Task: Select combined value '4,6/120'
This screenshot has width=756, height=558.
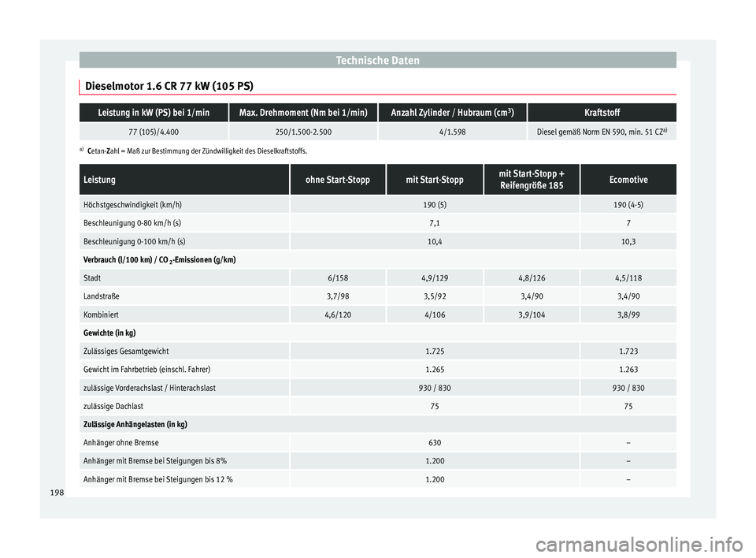Action: tap(338, 314)
